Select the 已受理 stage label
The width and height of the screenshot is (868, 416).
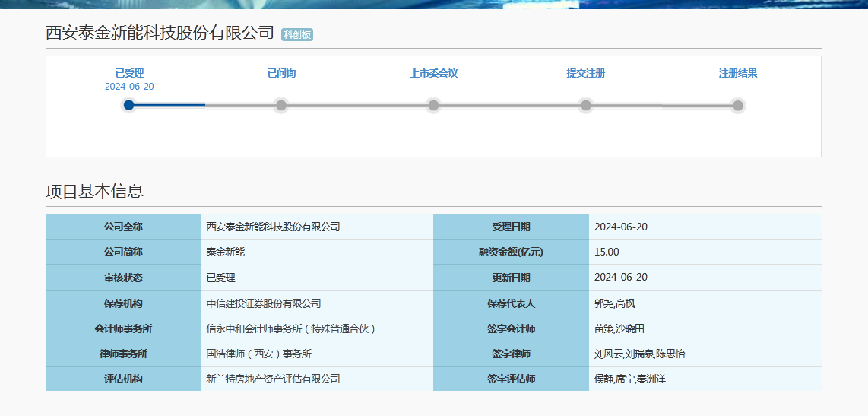click(x=129, y=73)
